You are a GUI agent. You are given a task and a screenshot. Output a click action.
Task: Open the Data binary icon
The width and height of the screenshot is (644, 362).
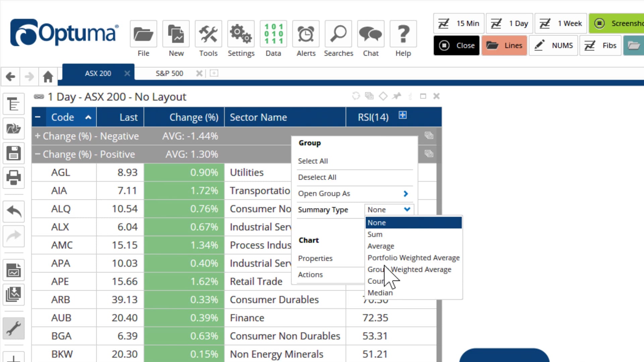[x=273, y=34]
